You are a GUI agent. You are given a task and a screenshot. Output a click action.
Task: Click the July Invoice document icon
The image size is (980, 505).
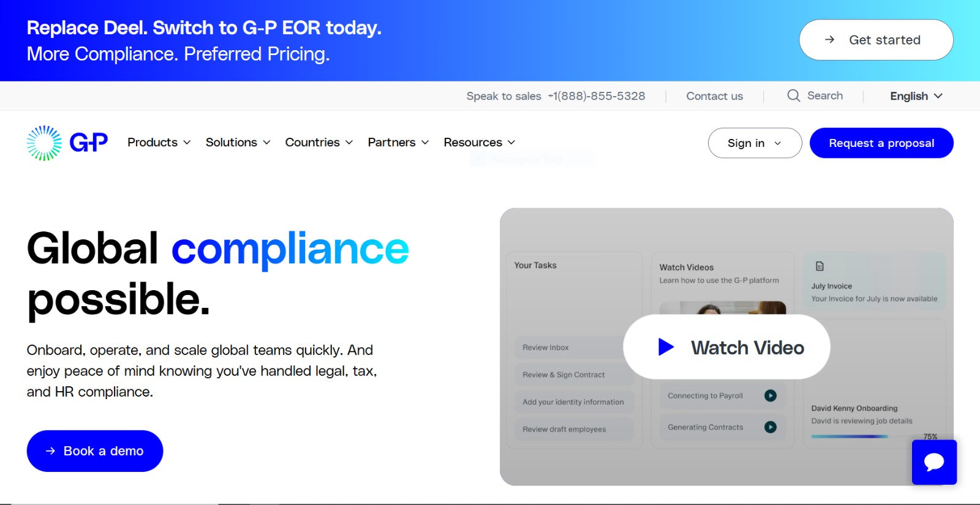tap(820, 266)
